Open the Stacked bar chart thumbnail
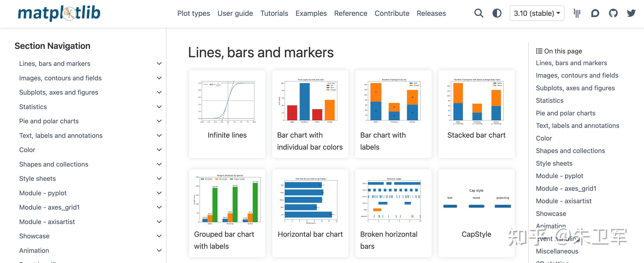 (476, 101)
